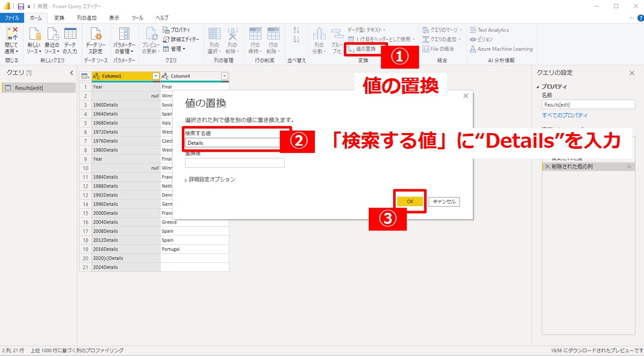Image resolution: width=644 pixels, height=356 pixels.
Task: Open the ファイル menu tab
Action: pyautogui.click(x=12, y=18)
